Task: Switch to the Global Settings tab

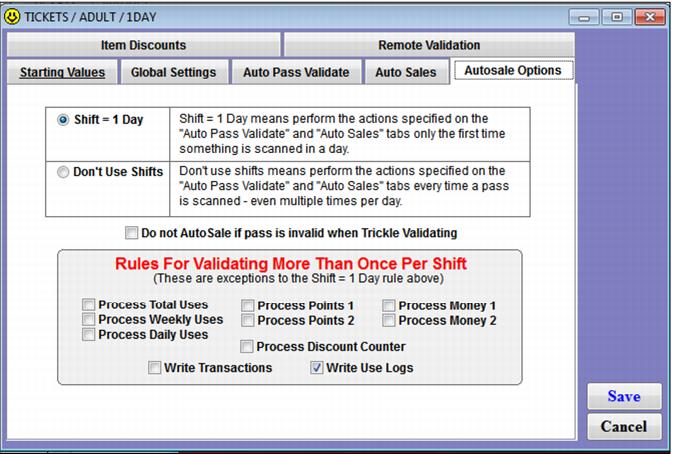Action: (173, 72)
